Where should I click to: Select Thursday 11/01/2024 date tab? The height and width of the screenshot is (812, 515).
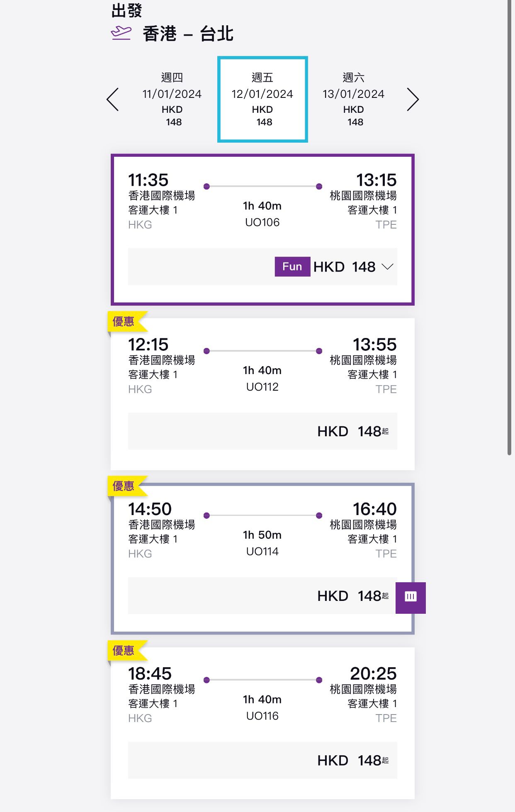pos(172,100)
